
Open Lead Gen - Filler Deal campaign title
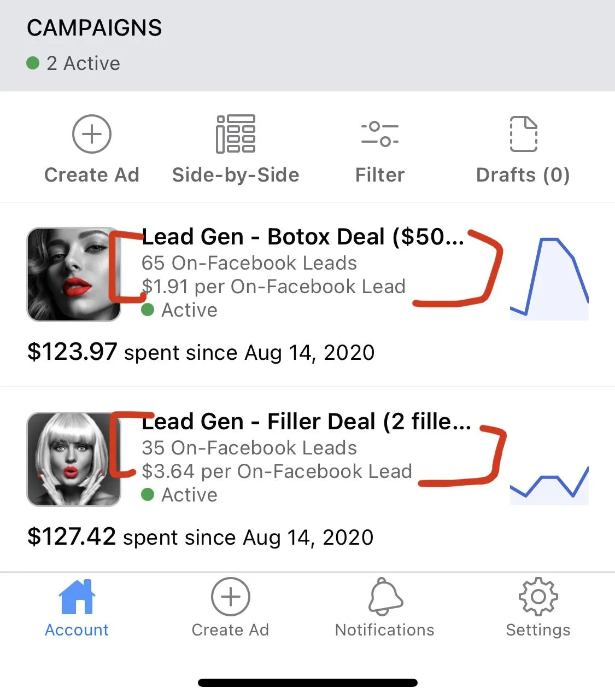point(306,422)
